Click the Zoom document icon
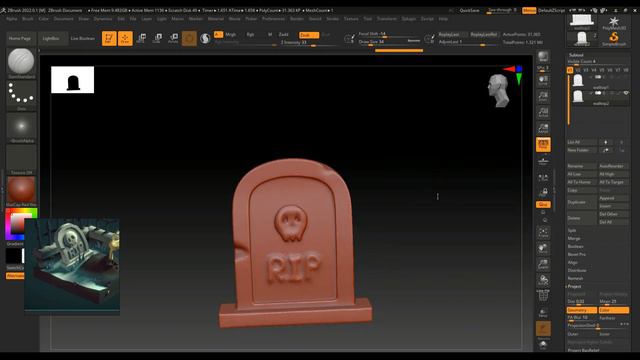This screenshot has height=360, width=640. pyautogui.click(x=543, y=96)
